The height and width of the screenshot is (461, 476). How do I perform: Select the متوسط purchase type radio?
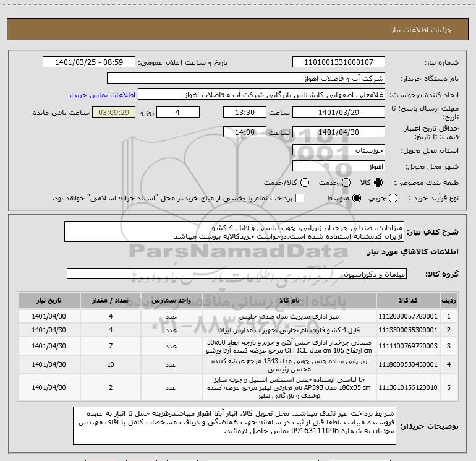(357, 199)
